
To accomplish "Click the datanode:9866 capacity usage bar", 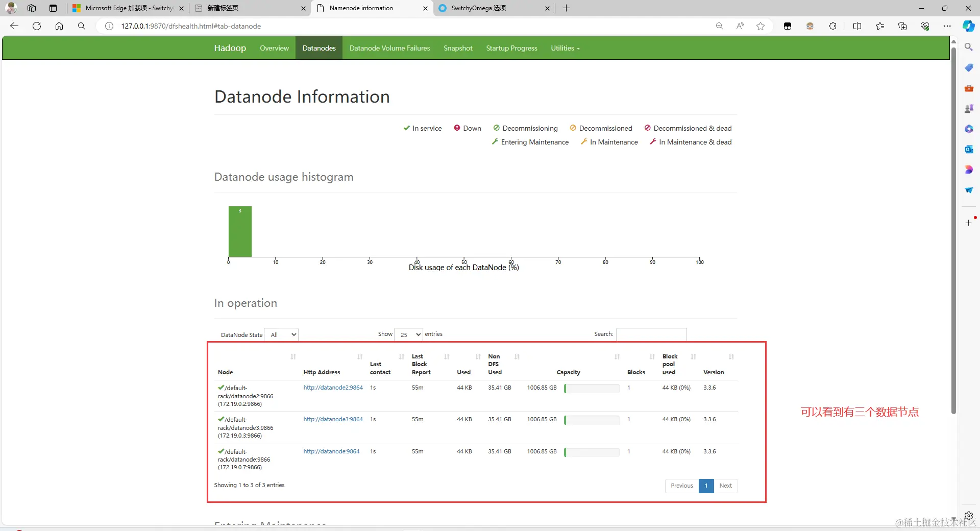I will pyautogui.click(x=592, y=452).
